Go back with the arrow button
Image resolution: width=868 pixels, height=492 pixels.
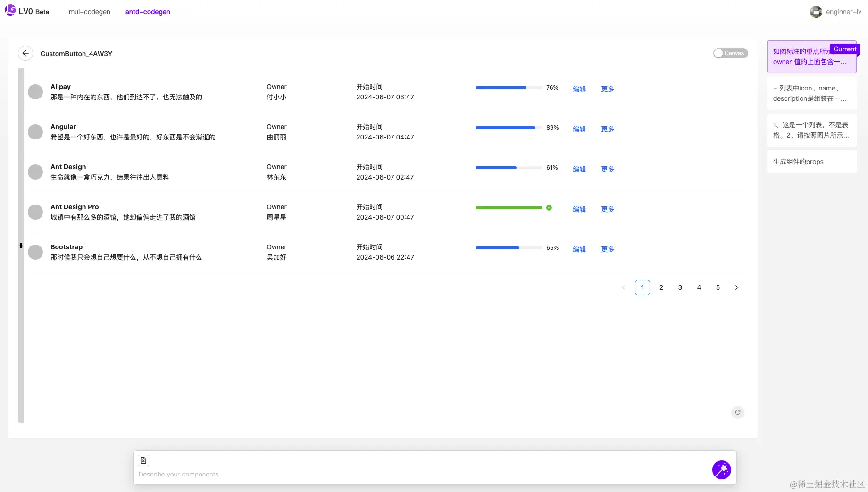(25, 53)
